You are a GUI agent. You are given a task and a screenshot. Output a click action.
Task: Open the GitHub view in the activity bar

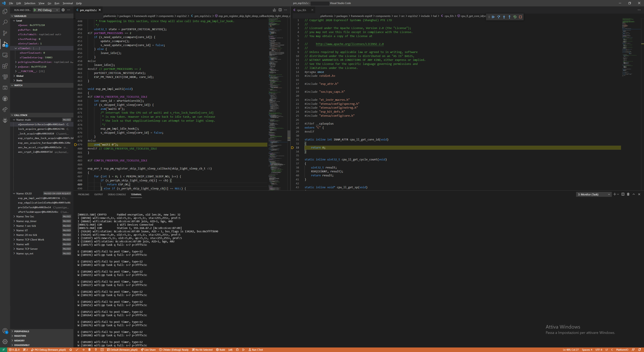tap(5, 99)
